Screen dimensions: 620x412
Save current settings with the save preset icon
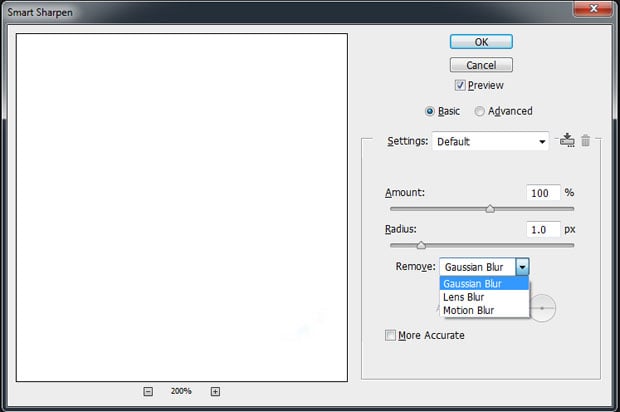(567, 140)
